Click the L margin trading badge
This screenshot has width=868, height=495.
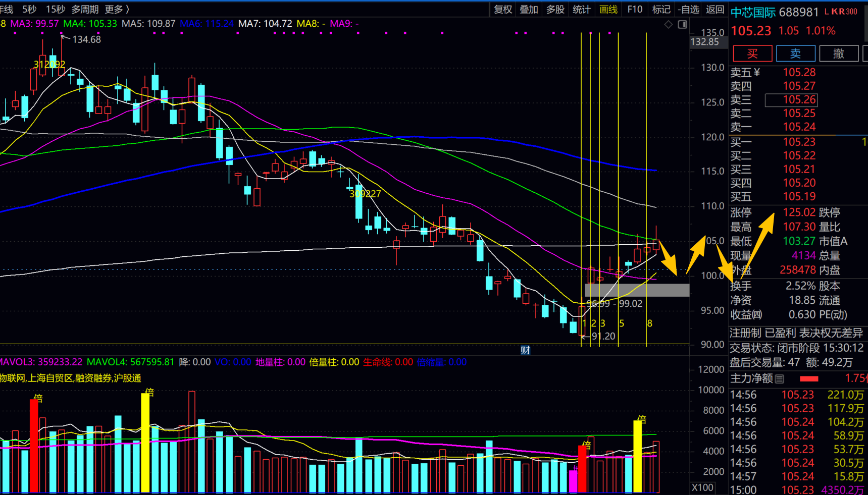827,12
